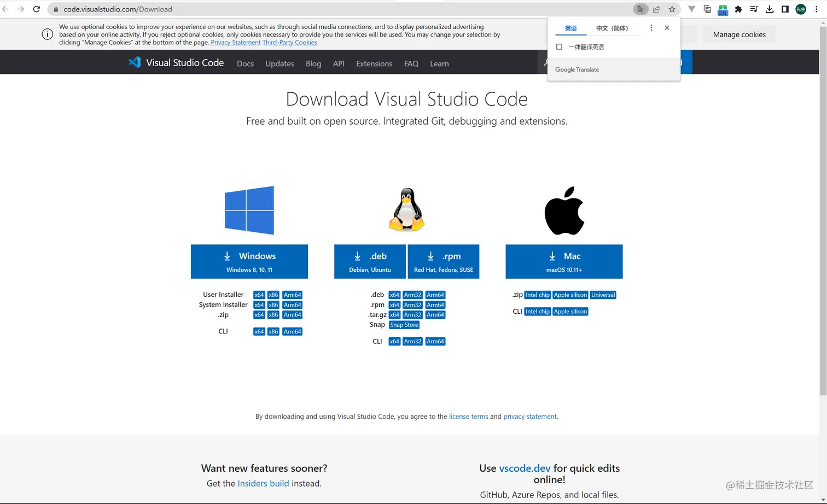The image size is (827, 504).
Task: Click the site lock icon in address bar
Action: (56, 9)
